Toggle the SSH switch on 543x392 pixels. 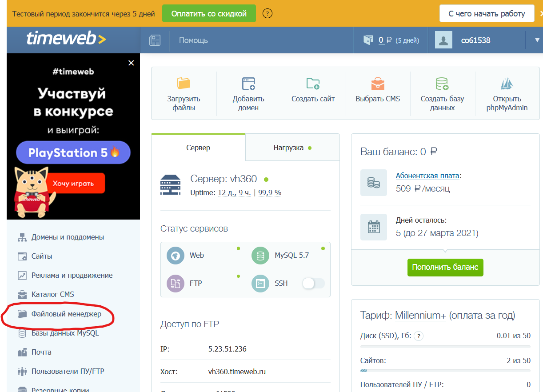click(x=313, y=284)
